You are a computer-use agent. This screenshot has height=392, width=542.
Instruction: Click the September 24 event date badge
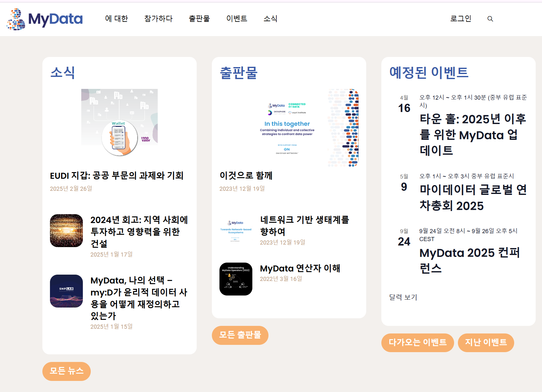click(x=404, y=238)
